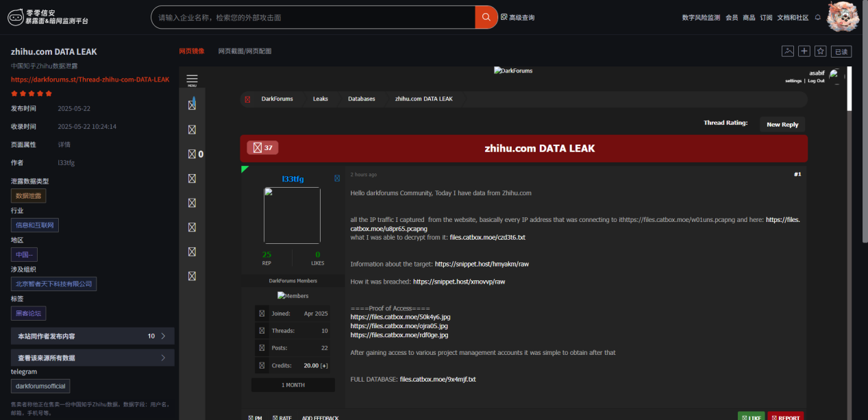Click the Log Out link
This screenshot has height=420, width=868.
click(x=816, y=81)
